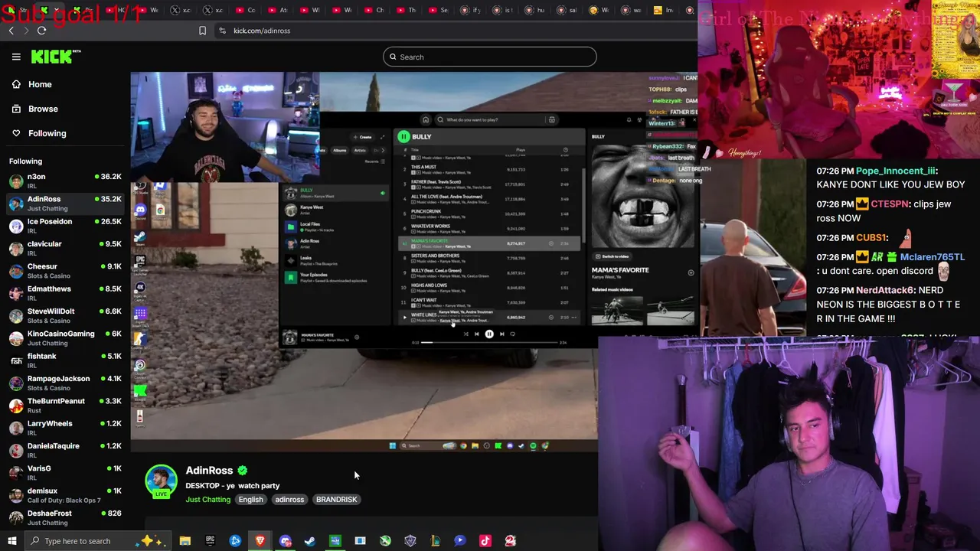Switch to the 'Co' YouTube browser tab

pyautogui.click(x=246, y=10)
